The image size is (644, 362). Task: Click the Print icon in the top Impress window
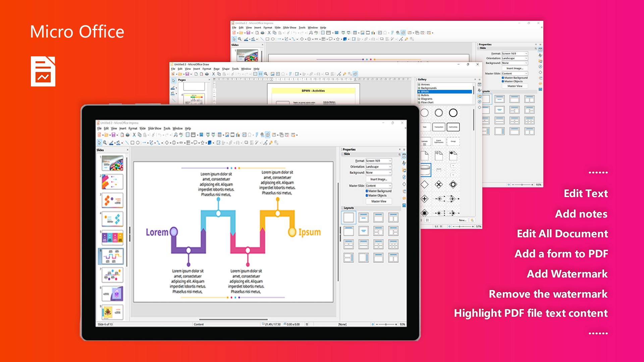click(x=262, y=33)
